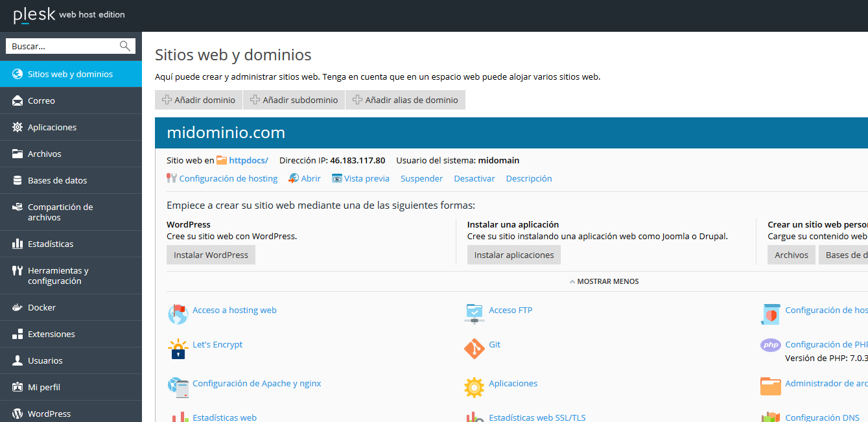This screenshot has width=868, height=422.
Task: Click the Vista previa link
Action: 366,178
